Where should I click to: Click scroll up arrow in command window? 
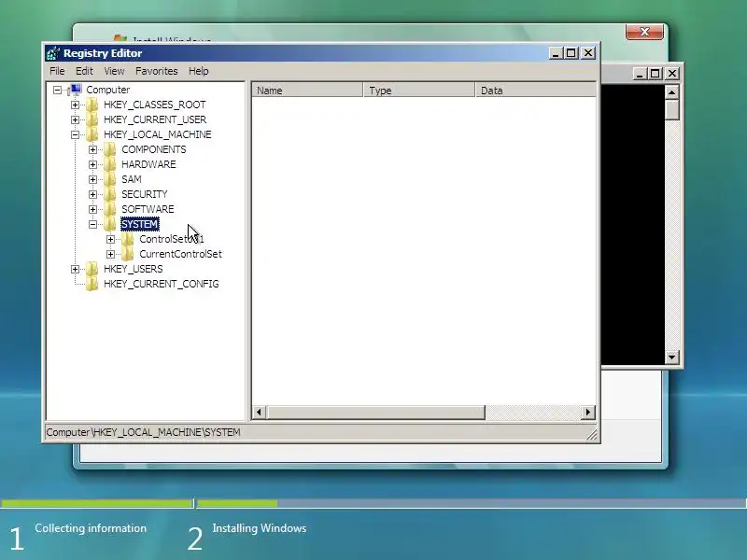click(671, 92)
